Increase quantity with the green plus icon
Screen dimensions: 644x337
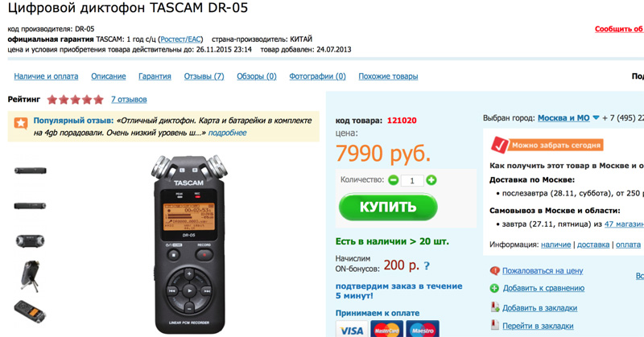(x=431, y=180)
